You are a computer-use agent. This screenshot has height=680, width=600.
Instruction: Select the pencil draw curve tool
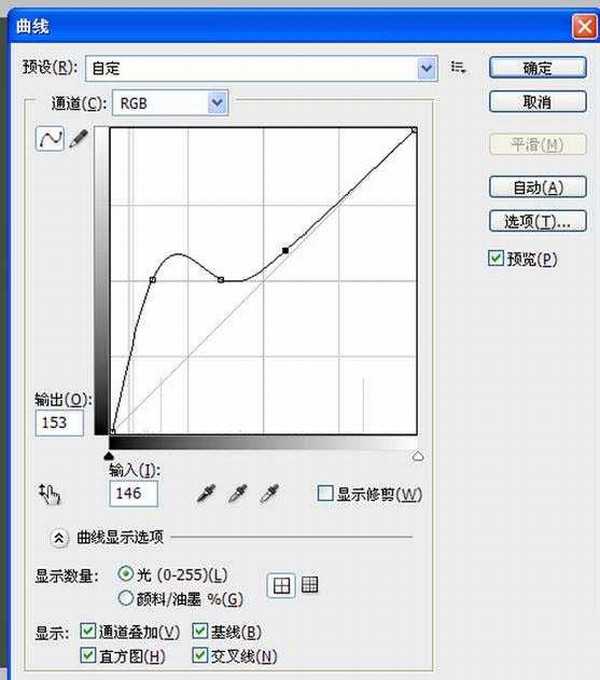(x=78, y=139)
